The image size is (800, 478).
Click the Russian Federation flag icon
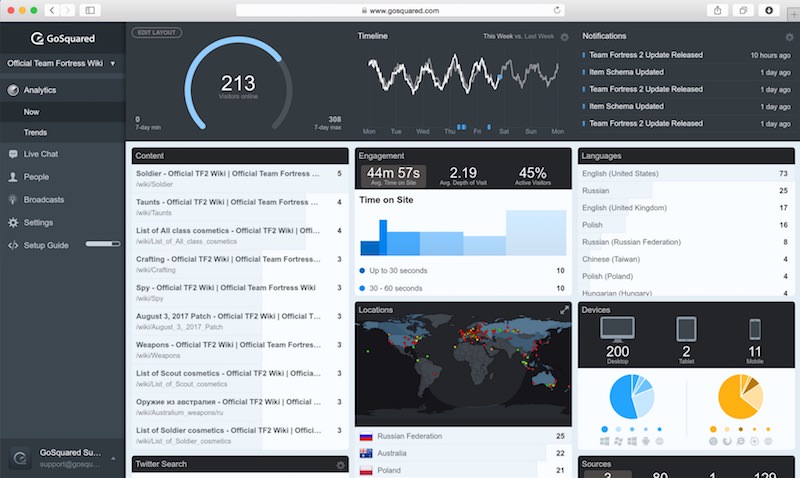[x=366, y=437]
